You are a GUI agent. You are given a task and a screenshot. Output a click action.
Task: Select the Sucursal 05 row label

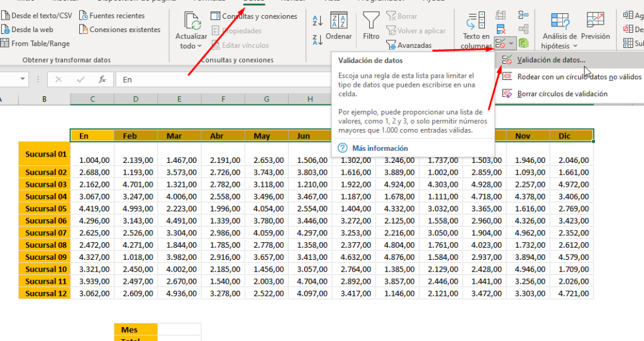[45, 208]
